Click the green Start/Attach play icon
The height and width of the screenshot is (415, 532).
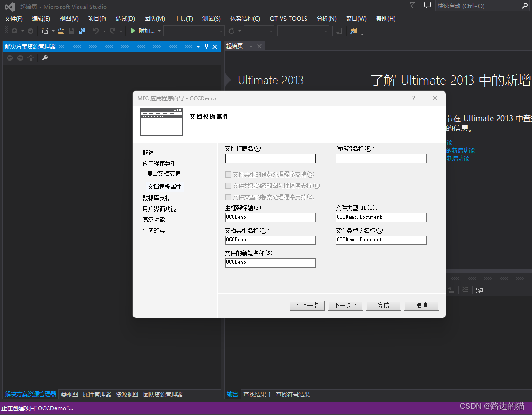pos(133,31)
